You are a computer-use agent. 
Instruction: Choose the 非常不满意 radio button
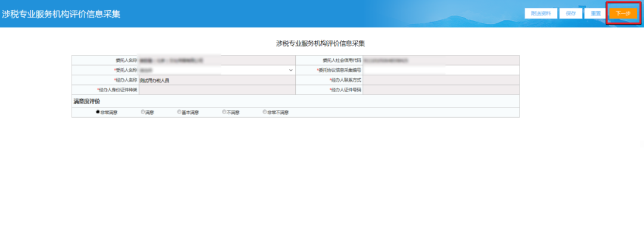pos(265,112)
